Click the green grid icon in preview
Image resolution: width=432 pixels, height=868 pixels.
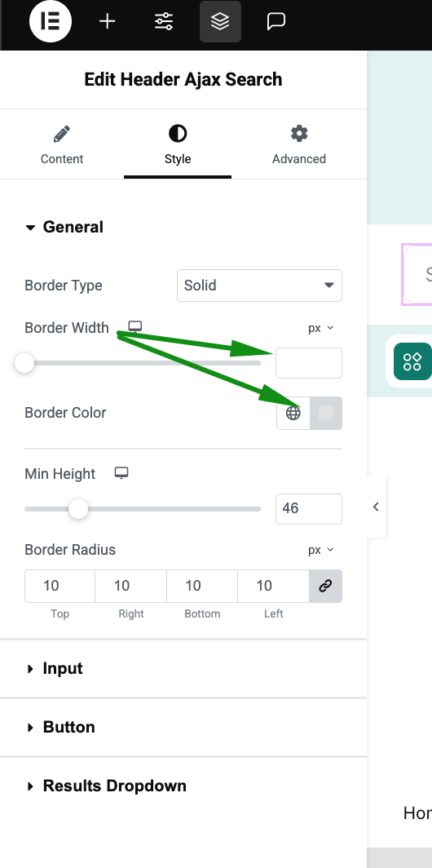(412, 361)
